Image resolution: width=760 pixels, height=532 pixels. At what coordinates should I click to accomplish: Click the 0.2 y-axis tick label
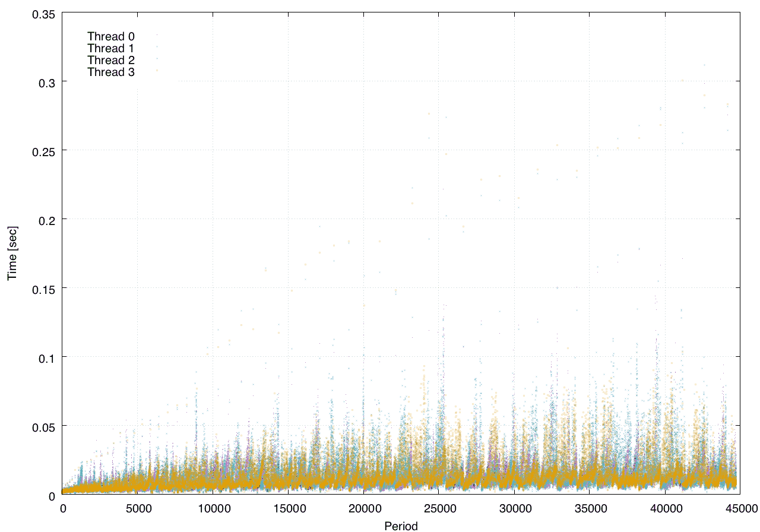[x=46, y=220]
